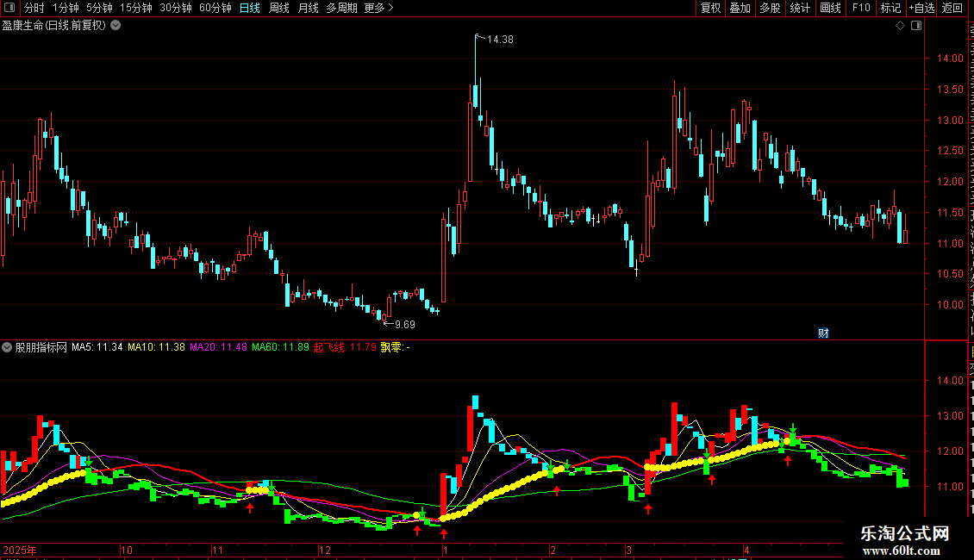The width and height of the screenshot is (974, 560).
Task: Click the 14.38 high price label
Action: [x=500, y=39]
